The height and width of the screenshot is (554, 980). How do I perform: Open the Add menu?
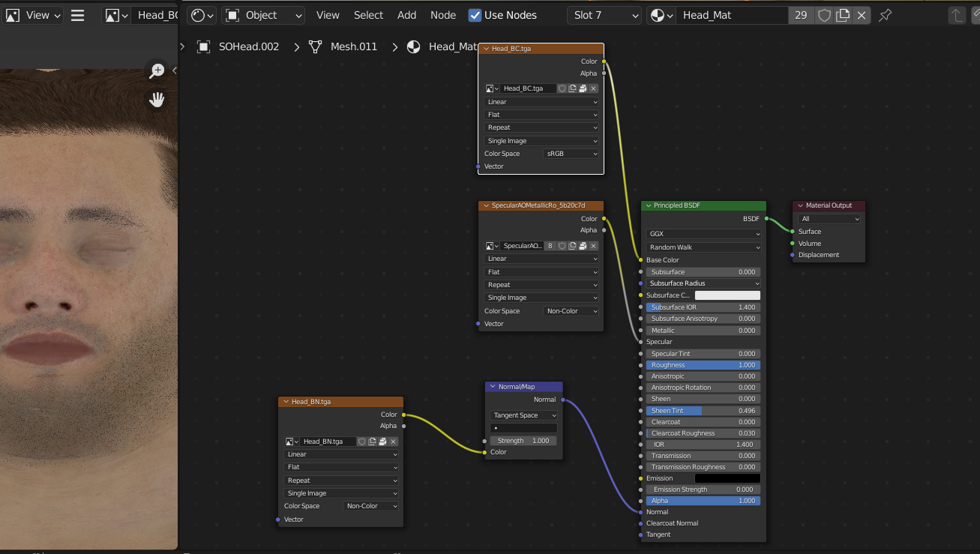407,15
